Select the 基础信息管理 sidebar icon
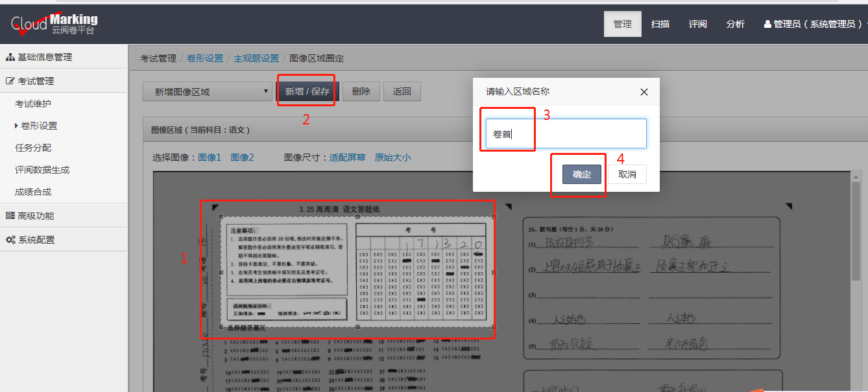Screen dimensions: 868x392 tap(10, 57)
